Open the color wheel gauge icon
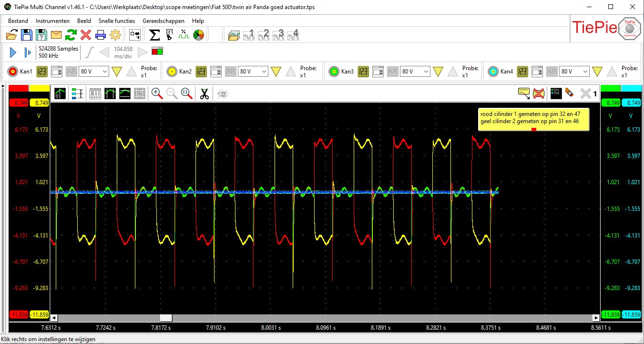 click(198, 35)
